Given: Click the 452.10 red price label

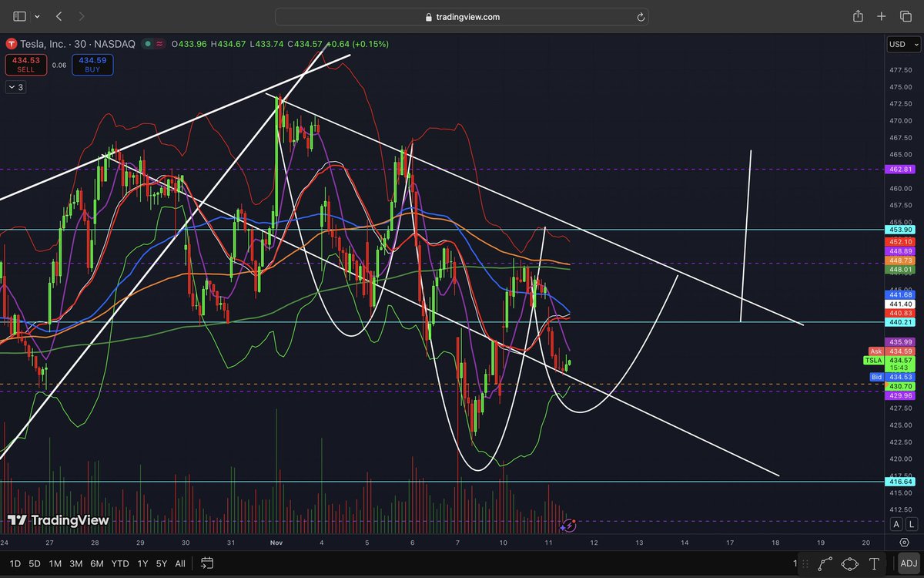Looking at the screenshot, I should pos(901,241).
